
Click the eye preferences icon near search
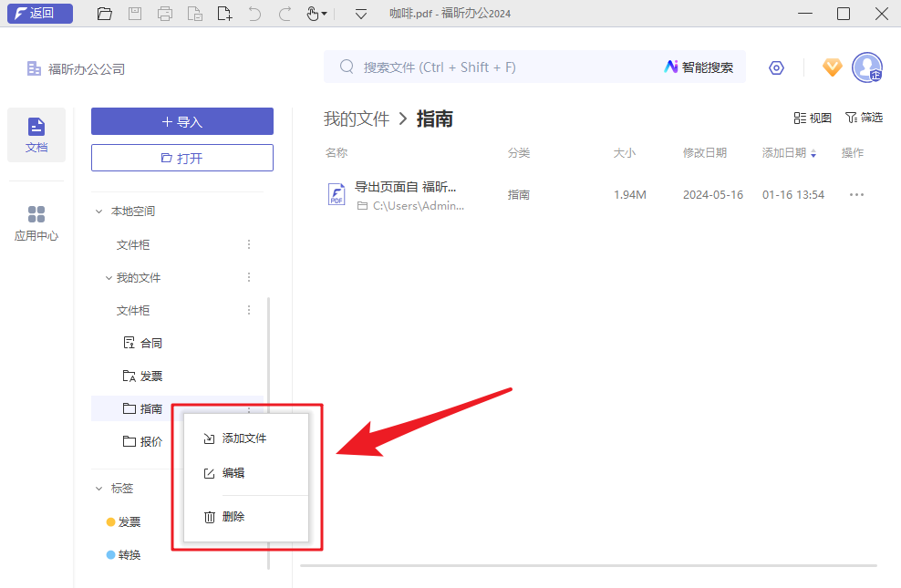pyautogui.click(x=776, y=67)
